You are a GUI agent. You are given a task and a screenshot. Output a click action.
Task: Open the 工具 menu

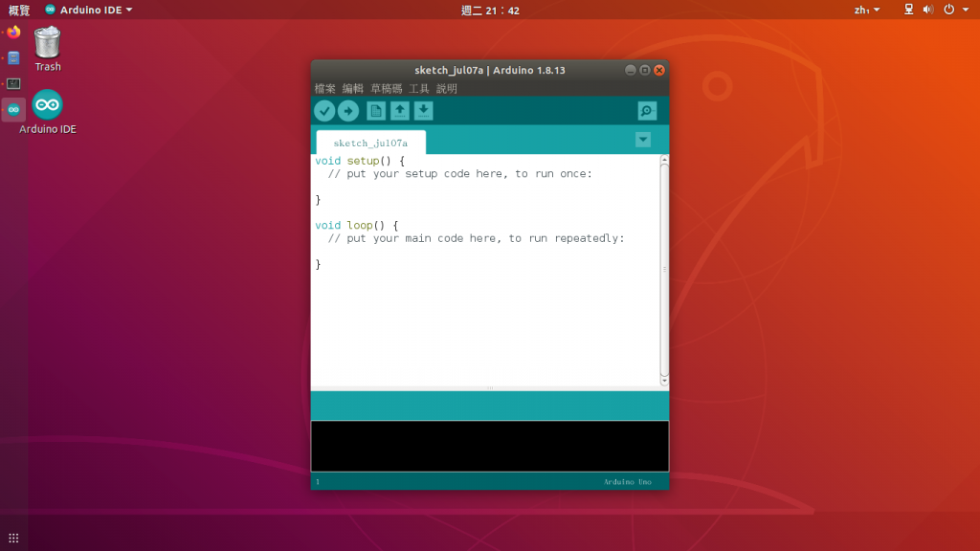click(419, 89)
